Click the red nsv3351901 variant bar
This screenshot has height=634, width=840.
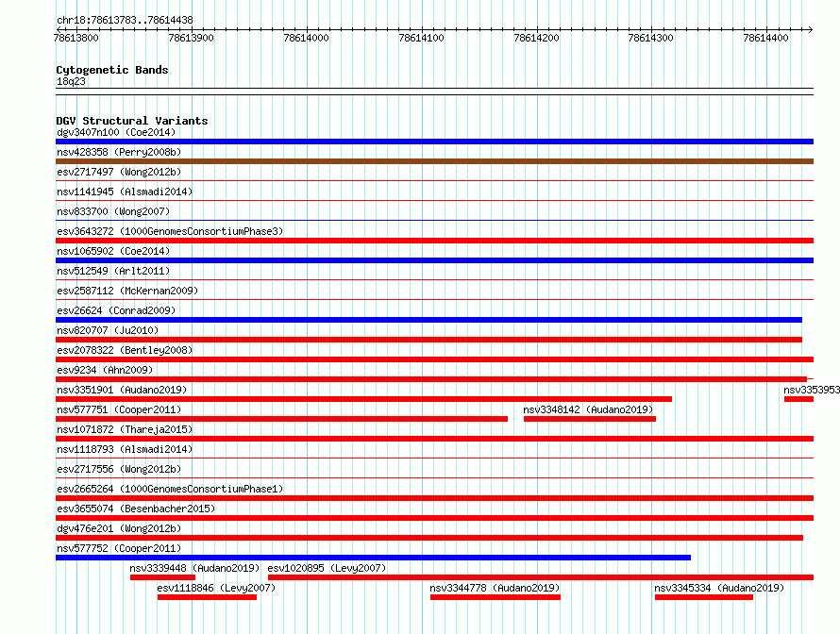pos(363,399)
